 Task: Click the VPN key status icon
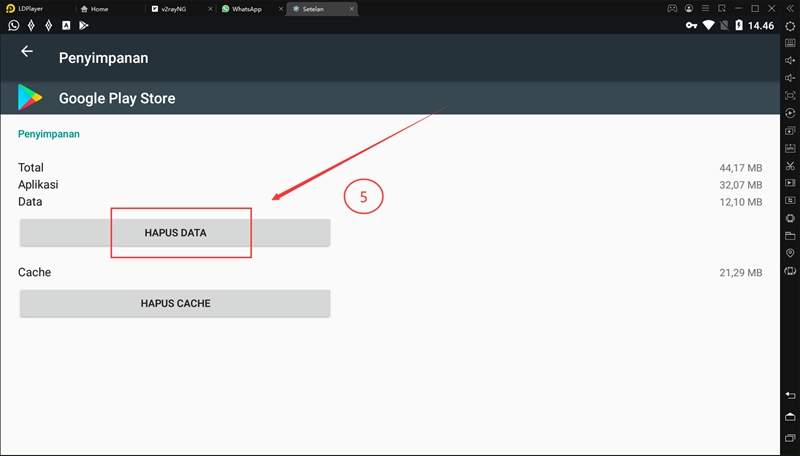[x=691, y=25]
